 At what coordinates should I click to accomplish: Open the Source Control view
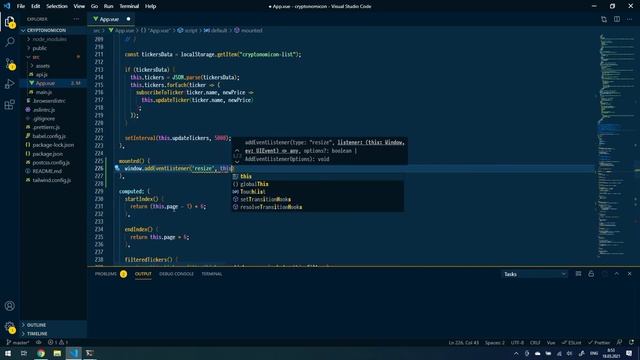click(10, 63)
